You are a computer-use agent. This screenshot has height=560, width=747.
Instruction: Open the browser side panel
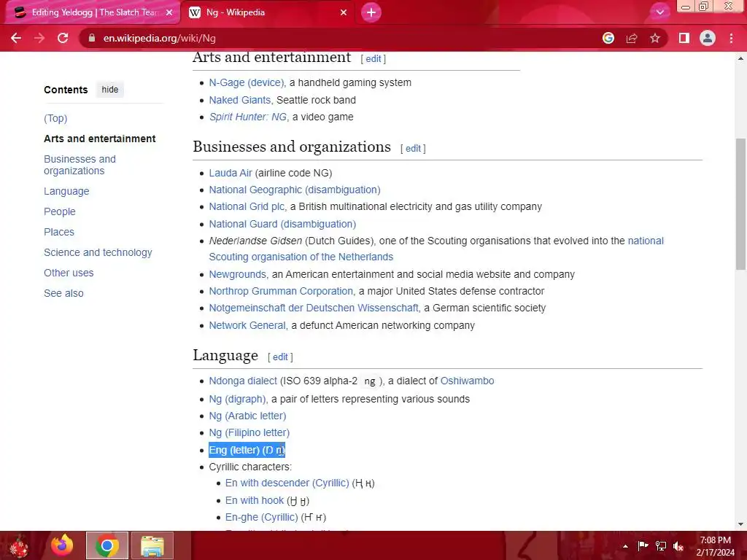pyautogui.click(x=684, y=38)
